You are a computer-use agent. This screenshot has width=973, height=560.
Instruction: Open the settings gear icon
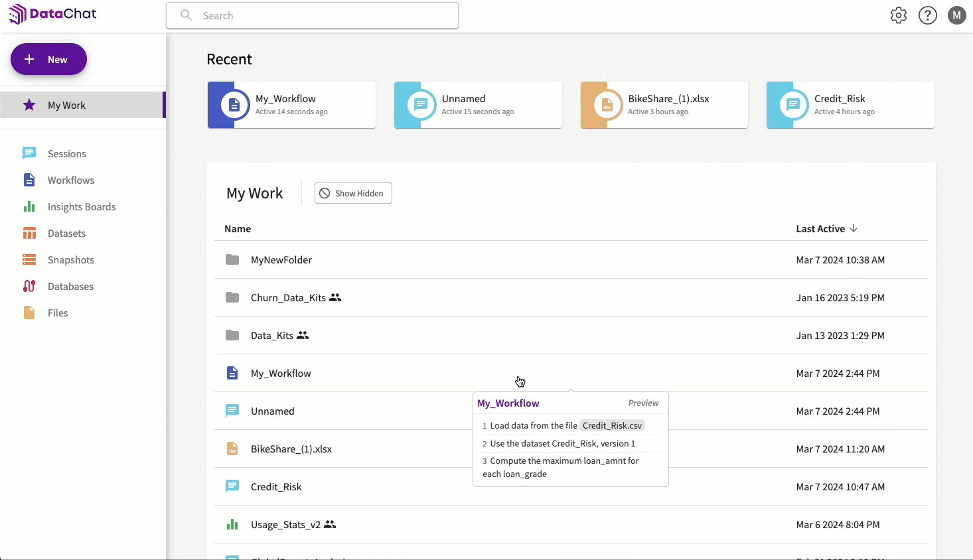click(x=899, y=15)
